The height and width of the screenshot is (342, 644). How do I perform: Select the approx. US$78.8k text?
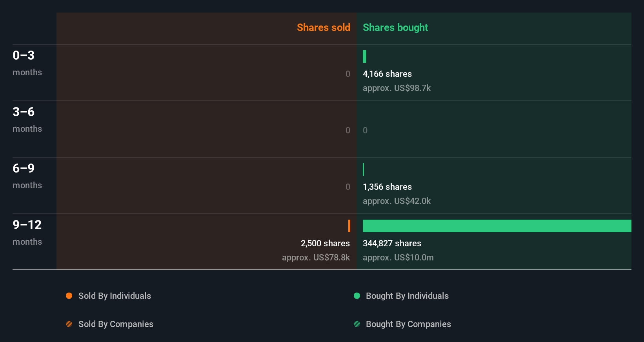[316, 257]
